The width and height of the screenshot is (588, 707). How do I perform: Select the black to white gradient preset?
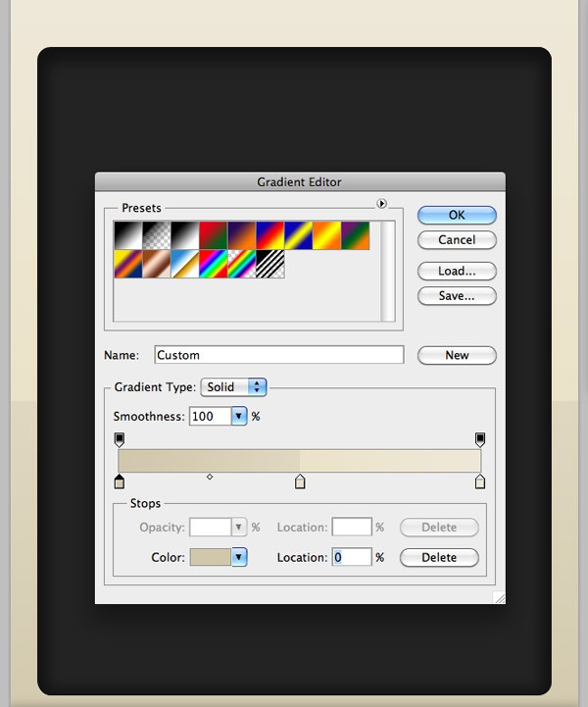128,235
